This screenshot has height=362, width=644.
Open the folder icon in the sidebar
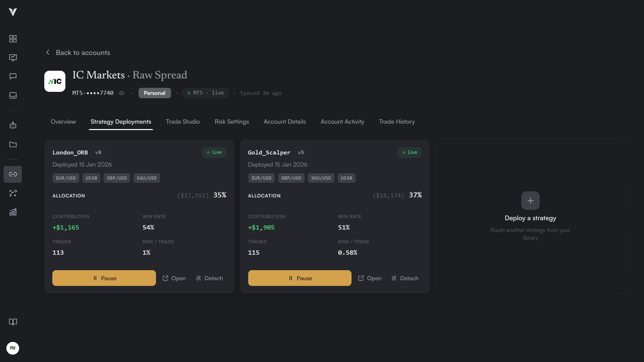13,144
